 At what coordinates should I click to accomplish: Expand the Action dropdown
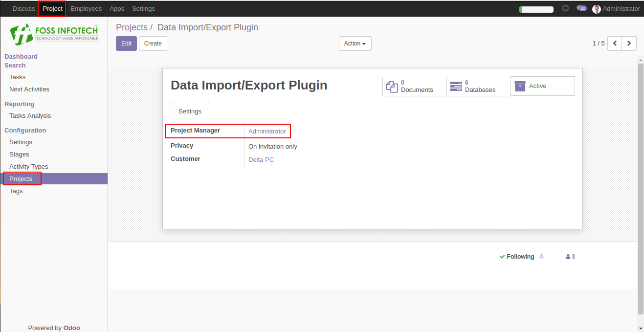[355, 44]
